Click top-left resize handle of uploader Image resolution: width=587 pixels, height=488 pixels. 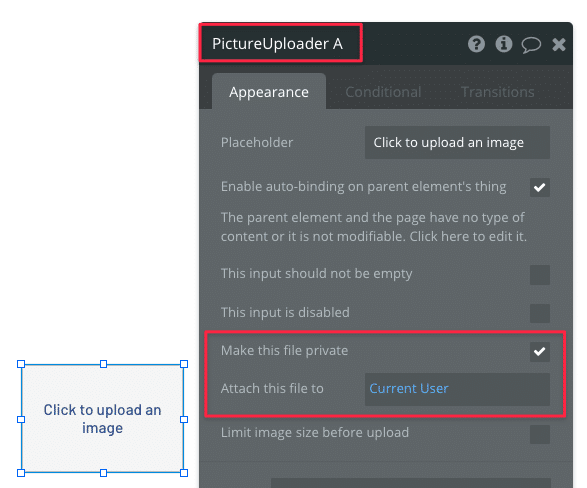21,364
